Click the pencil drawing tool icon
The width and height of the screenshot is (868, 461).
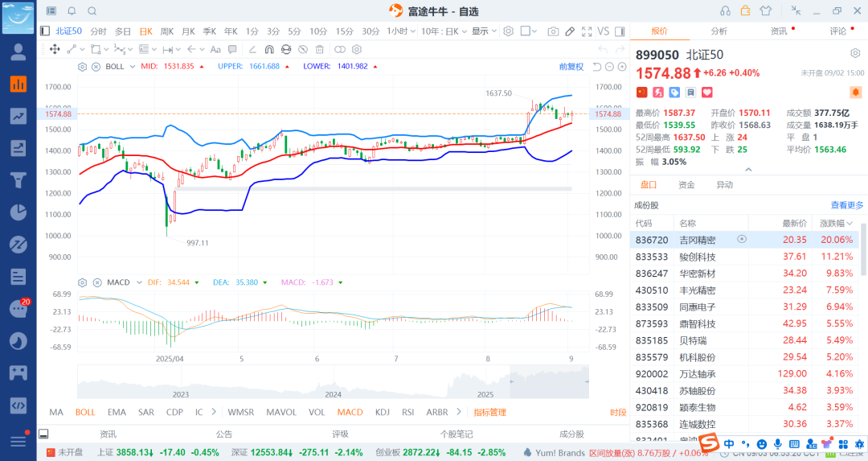pos(570,31)
